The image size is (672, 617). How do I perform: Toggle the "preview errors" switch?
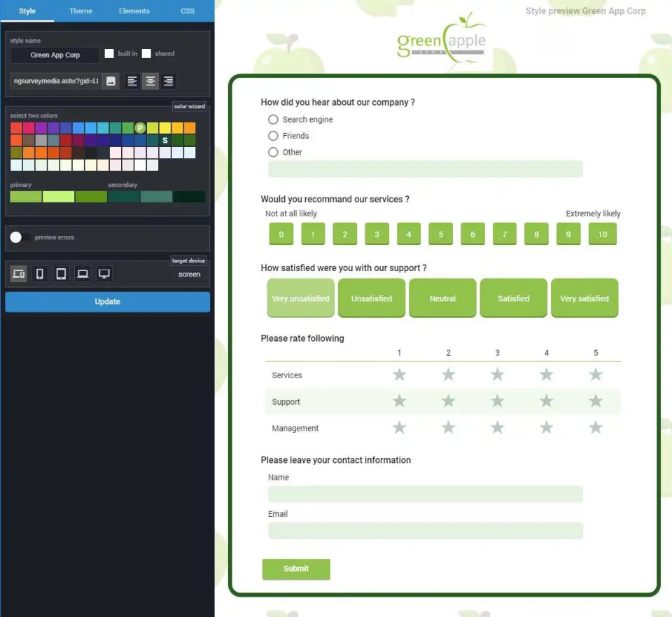click(x=15, y=237)
